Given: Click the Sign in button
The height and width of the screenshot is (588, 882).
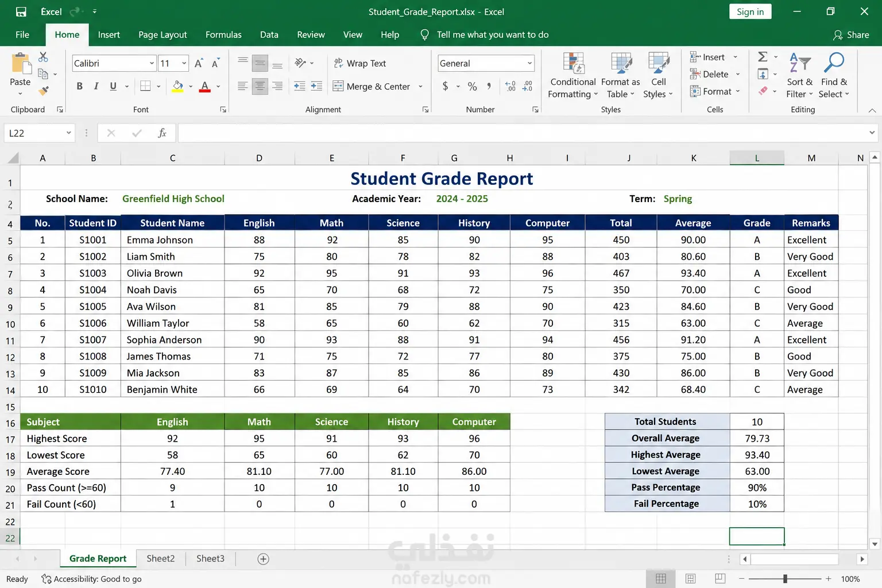Looking at the screenshot, I should click(750, 11).
